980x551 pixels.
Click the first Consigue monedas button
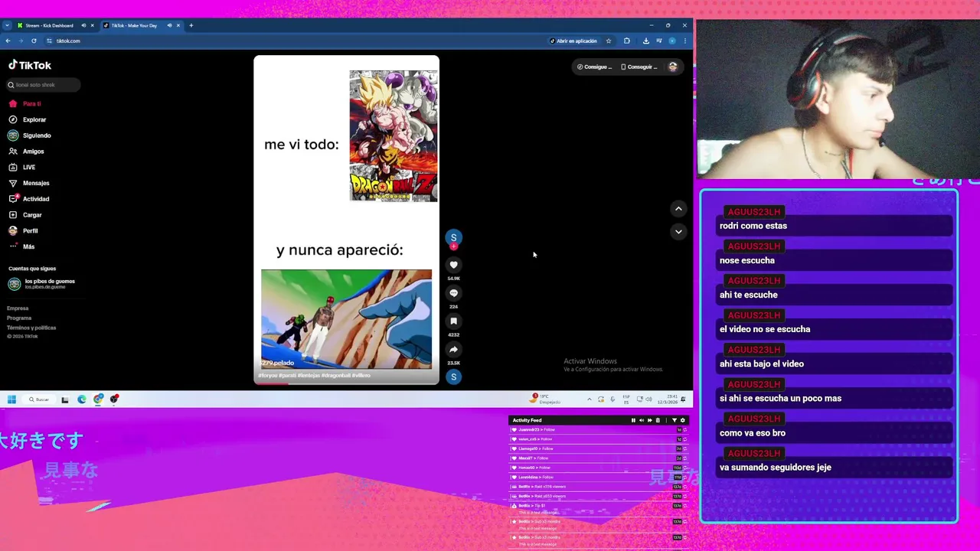pos(595,67)
